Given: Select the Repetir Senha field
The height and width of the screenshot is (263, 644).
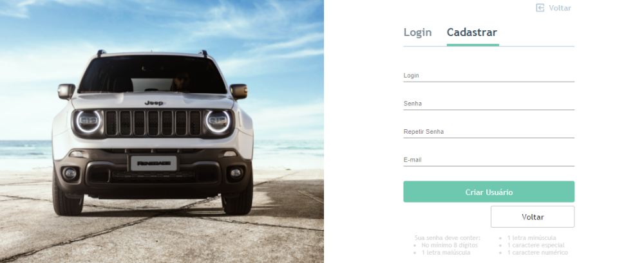Looking at the screenshot, I should coord(489,132).
